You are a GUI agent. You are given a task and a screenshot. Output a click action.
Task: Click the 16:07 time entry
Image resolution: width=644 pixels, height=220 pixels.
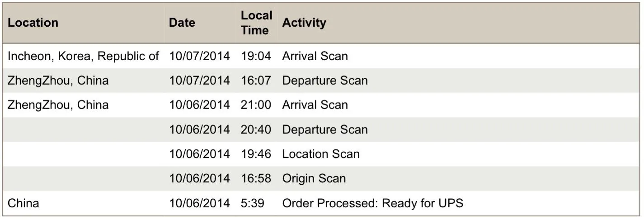tap(256, 81)
